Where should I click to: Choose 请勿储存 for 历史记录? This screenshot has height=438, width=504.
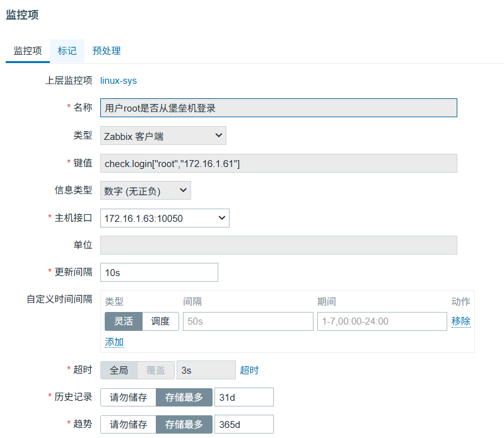point(128,397)
